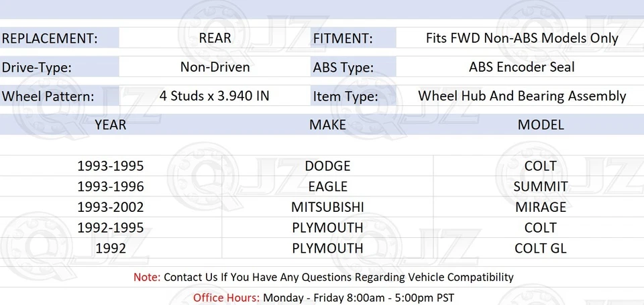This screenshot has width=644, height=305.
Task: Select the EAGLE make cell
Action: [x=327, y=186]
